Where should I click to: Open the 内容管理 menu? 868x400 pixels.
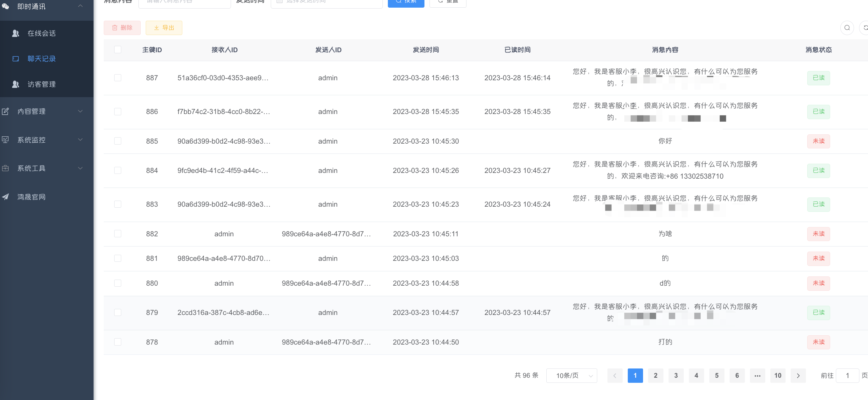coord(47,111)
